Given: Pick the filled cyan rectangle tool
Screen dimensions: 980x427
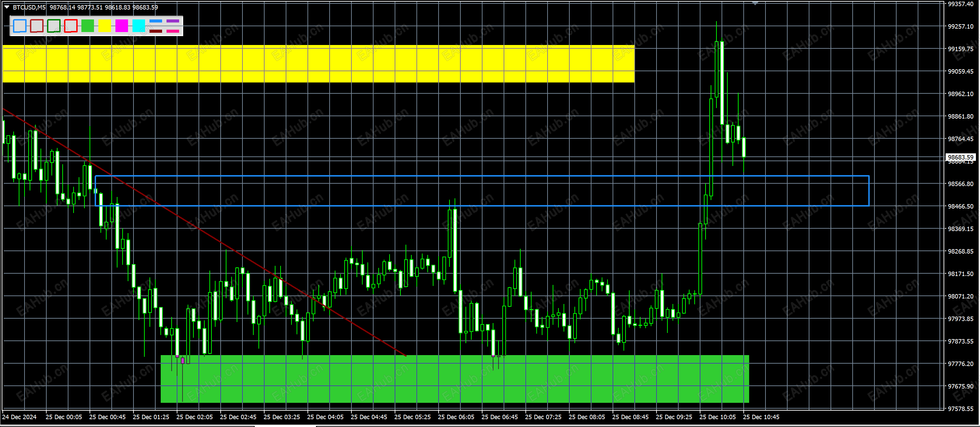Looking at the screenshot, I should coord(139,26).
